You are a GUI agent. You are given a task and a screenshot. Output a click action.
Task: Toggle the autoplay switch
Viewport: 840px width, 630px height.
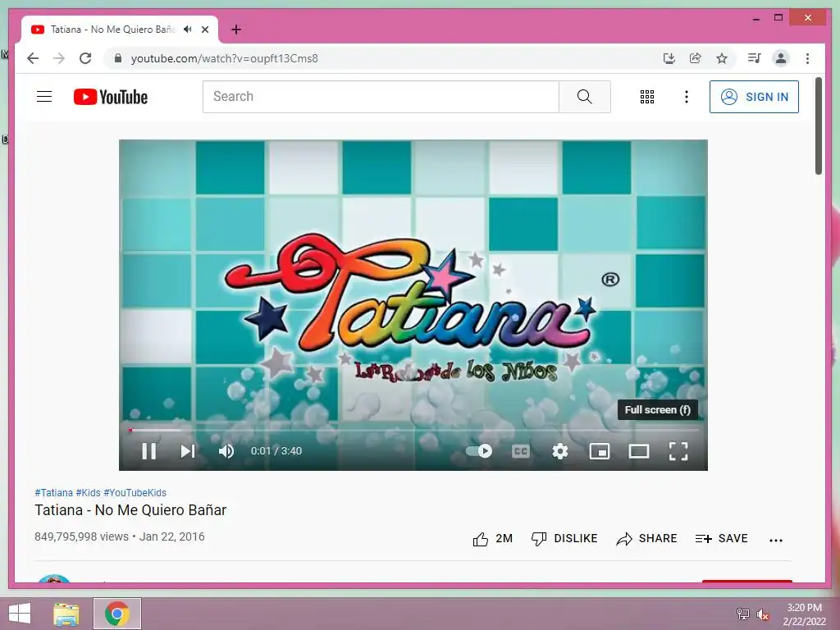coord(479,451)
